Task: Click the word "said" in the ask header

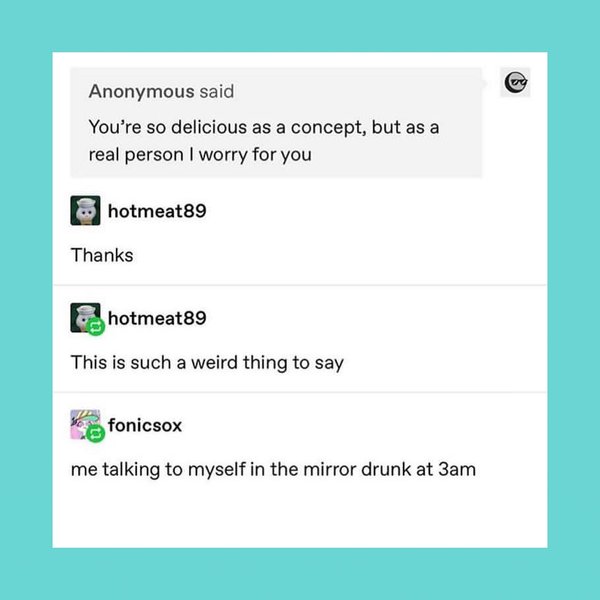Action: point(217,92)
